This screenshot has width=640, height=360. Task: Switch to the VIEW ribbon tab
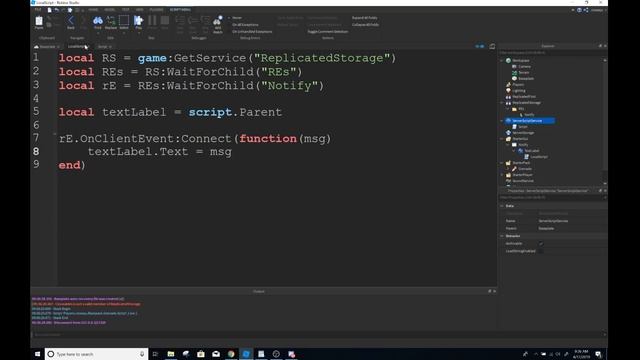pyautogui.click(x=139, y=9)
